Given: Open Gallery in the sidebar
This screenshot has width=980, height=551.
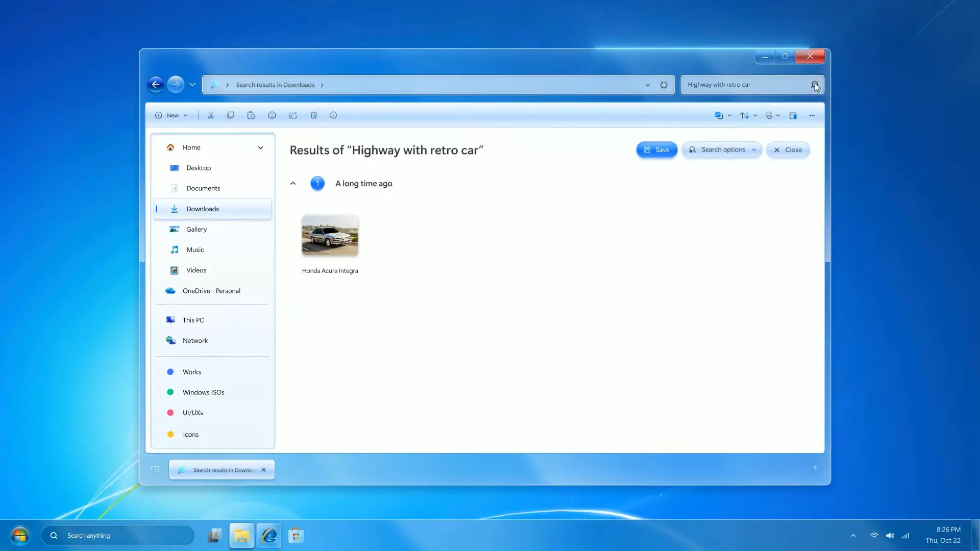Looking at the screenshot, I should click(213, 230).
